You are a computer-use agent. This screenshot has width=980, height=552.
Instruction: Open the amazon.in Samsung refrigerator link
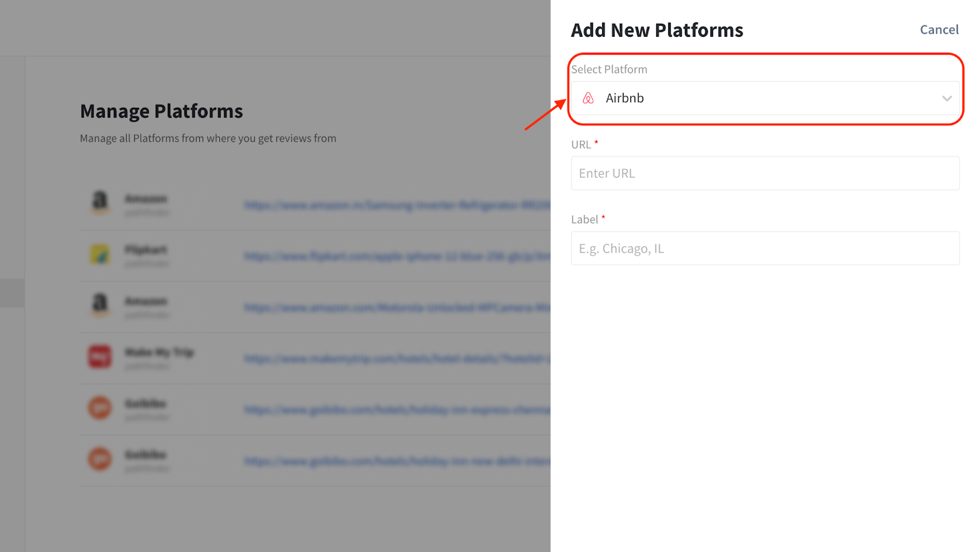tap(397, 205)
